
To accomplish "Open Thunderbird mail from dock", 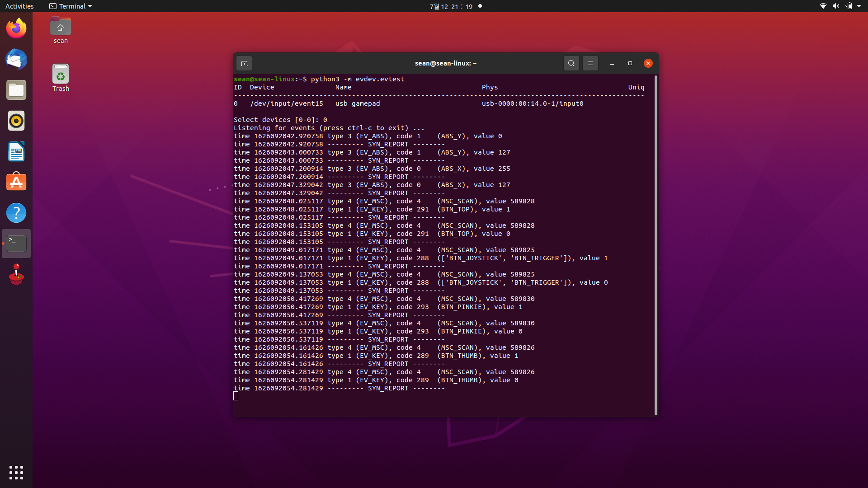I will (x=16, y=60).
